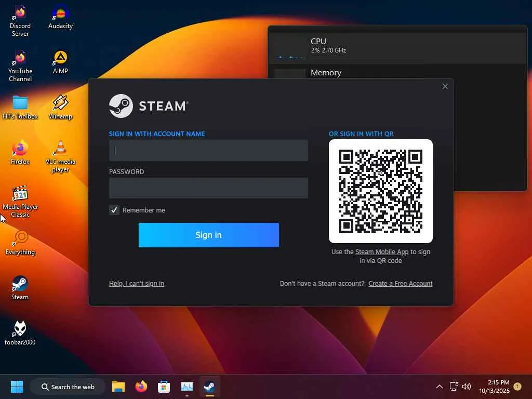The image size is (532, 399).
Task: Show hidden system tray icons
Action: click(x=440, y=387)
